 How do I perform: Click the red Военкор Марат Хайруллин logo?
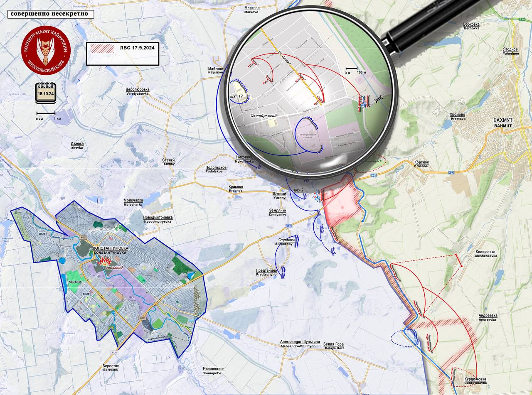point(46,50)
